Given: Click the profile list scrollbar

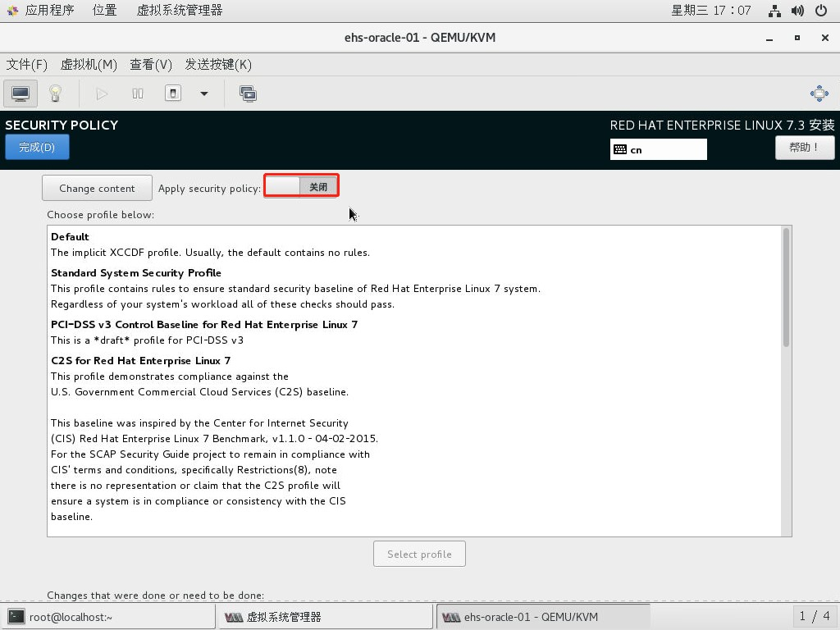Looking at the screenshot, I should 786,287.
